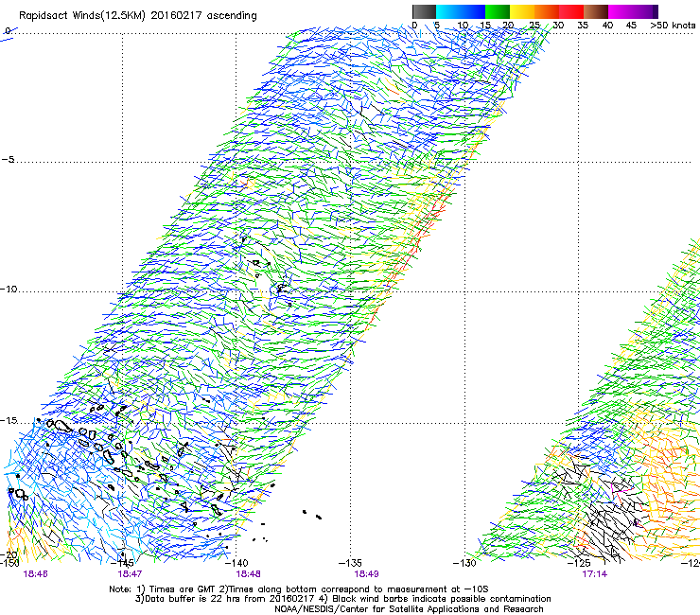Click the red 30–35 knots legend color
Viewport: 700px width, 615px height.
(x=571, y=11)
